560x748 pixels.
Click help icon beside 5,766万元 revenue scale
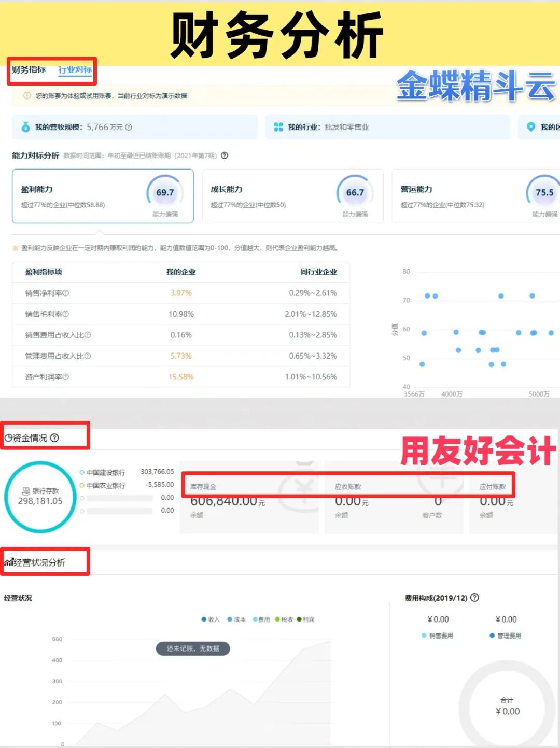click(129, 127)
